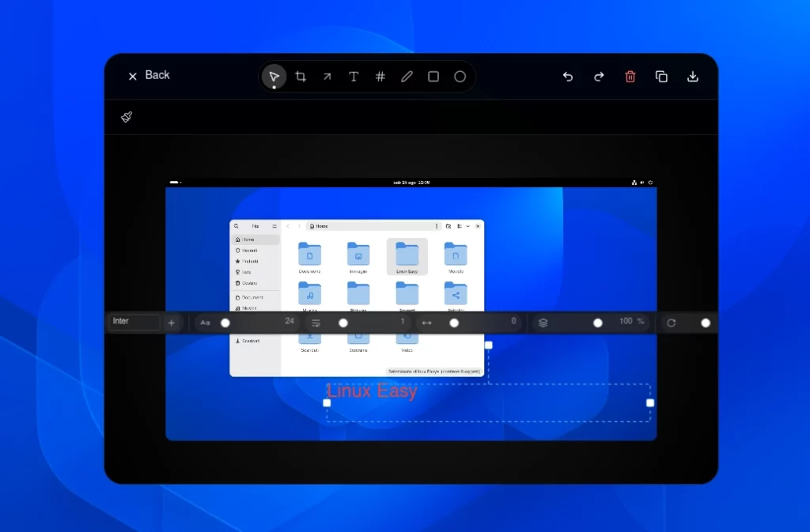Select the Text tool
Image resolution: width=810 pixels, height=532 pixels.
pos(354,77)
